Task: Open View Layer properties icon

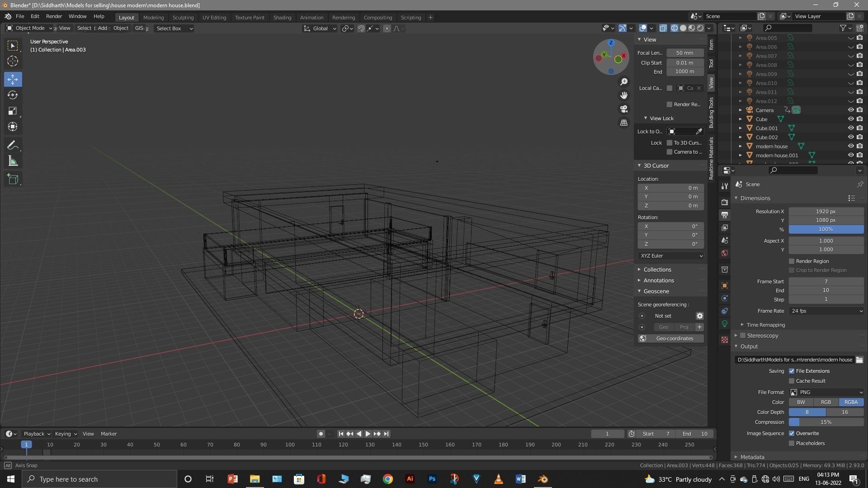Action: (725, 227)
